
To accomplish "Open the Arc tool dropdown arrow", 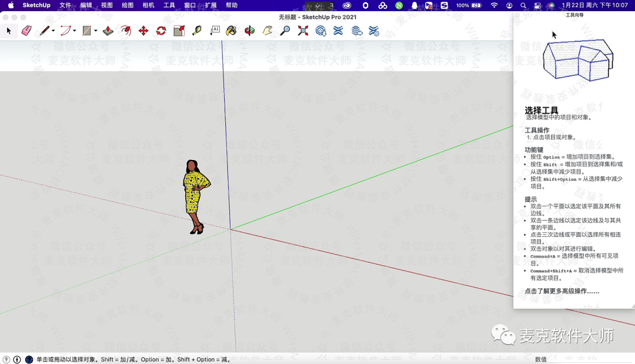I will pyautogui.click(x=75, y=31).
